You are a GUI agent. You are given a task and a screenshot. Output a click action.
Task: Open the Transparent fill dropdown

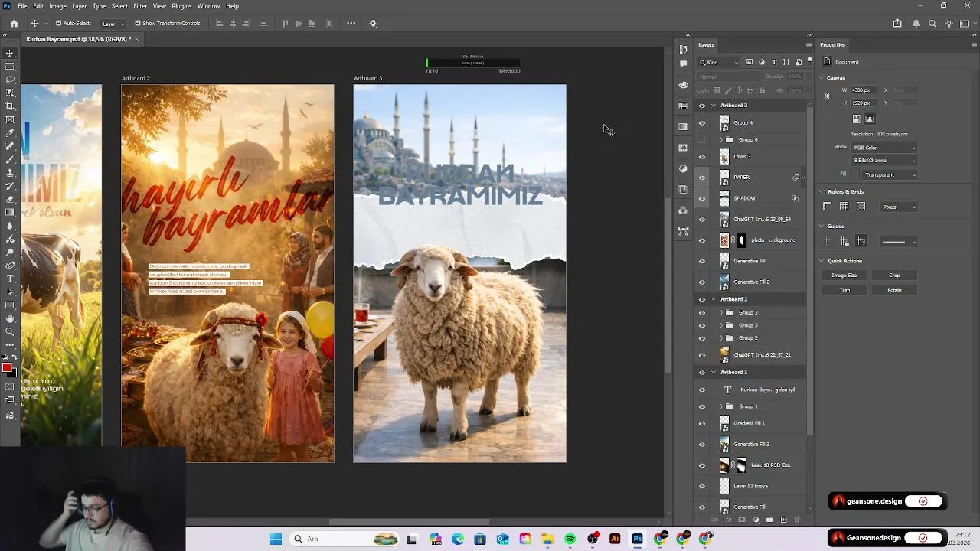click(x=890, y=174)
